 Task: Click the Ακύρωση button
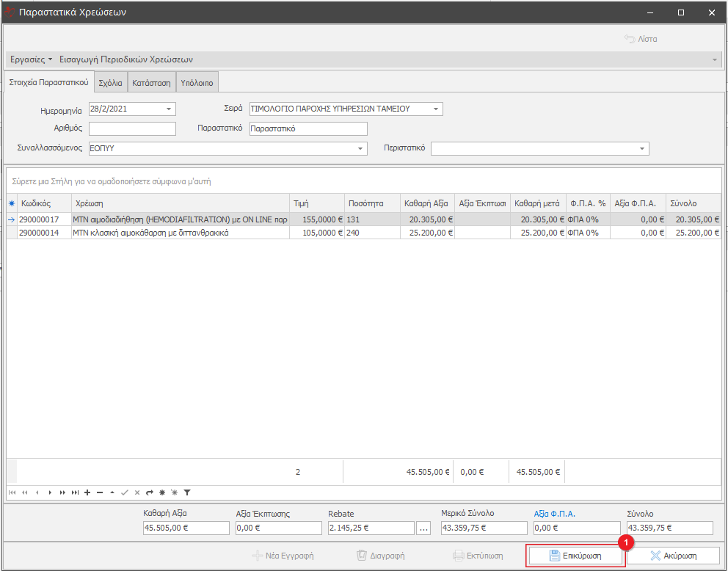(673, 556)
